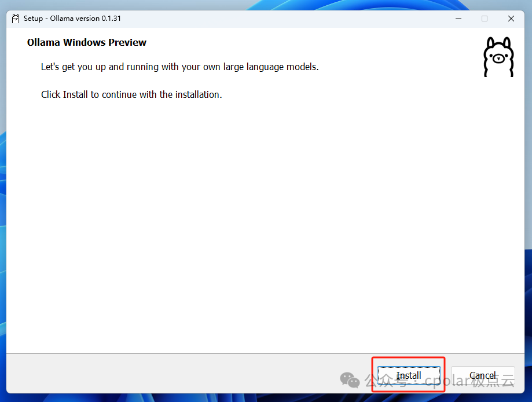This screenshot has width=532, height=402.
Task: Close the Ollama setup window
Action: [511, 19]
